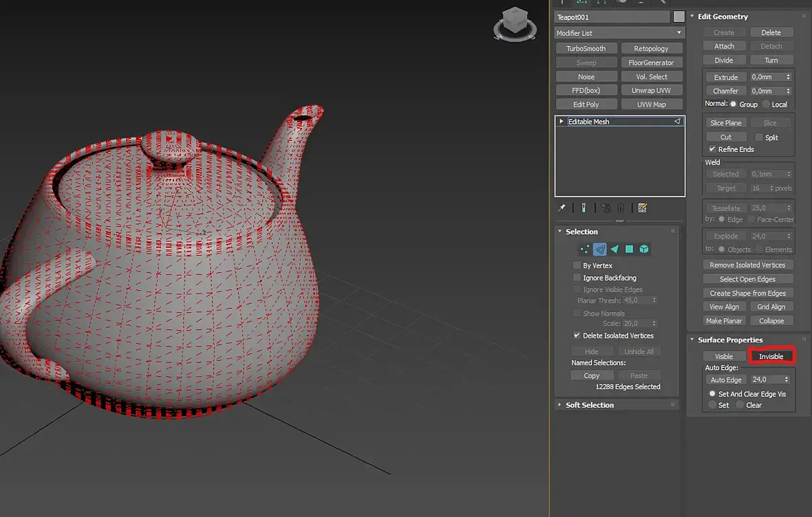Uncheck Delete Isolated Vertices
The width and height of the screenshot is (812, 517).
[x=577, y=335]
